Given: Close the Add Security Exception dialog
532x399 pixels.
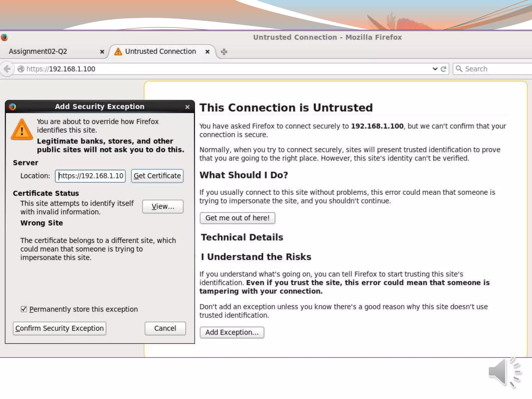Looking at the screenshot, I should click(x=187, y=107).
